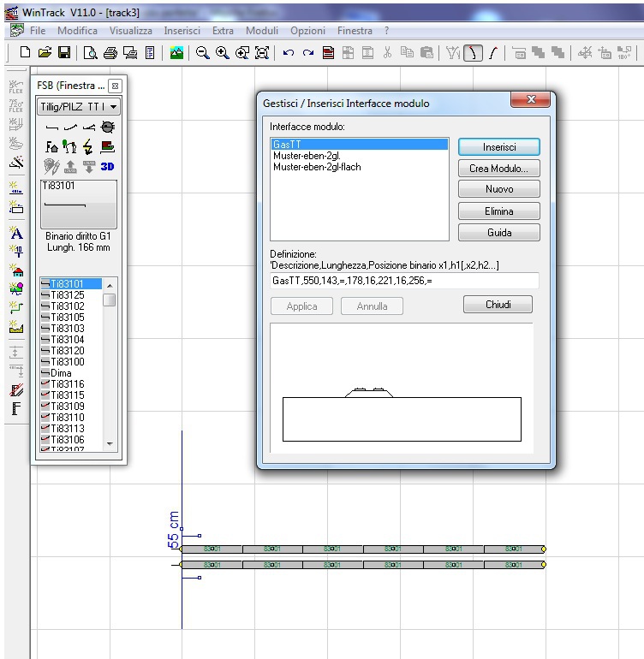Open the Modifica menu
This screenshot has width=644, height=659.
coord(77,31)
